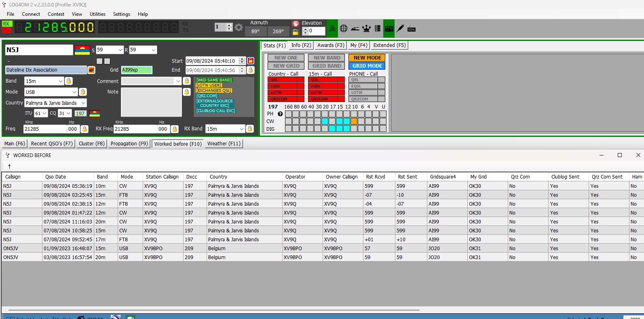The image size is (644, 319).
Task: Click the NEW MODE button
Action: tap(367, 58)
